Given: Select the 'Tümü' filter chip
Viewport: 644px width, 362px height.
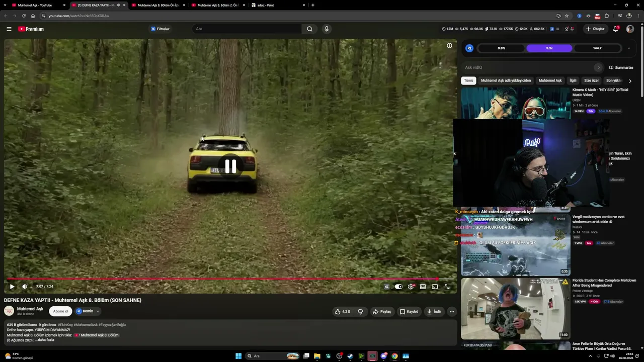Looking at the screenshot, I should pos(468,80).
